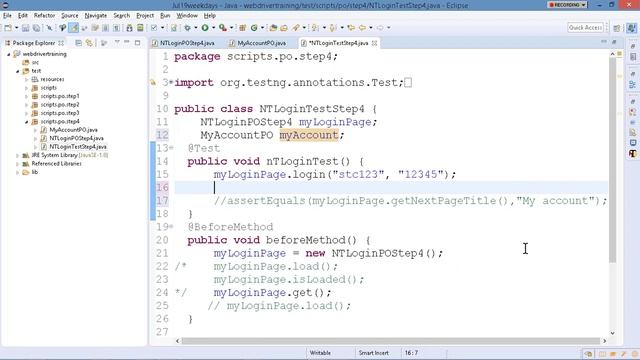
Task: Collapse the scripts.po.step4 package
Action: (27, 122)
